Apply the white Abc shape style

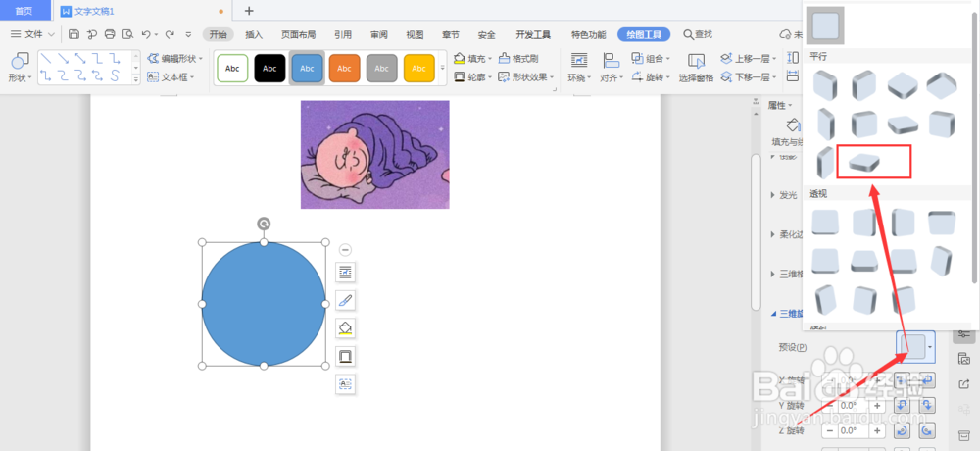[232, 69]
